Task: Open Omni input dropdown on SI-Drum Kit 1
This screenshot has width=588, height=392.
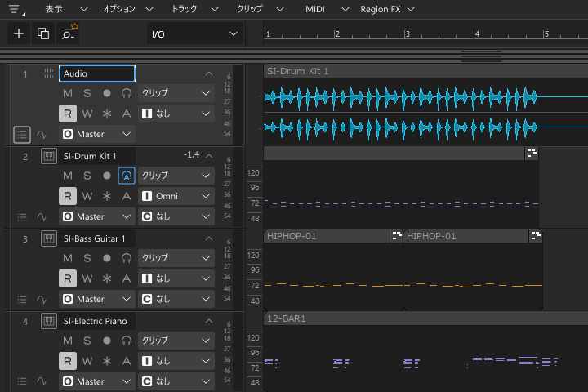Action: (176, 196)
